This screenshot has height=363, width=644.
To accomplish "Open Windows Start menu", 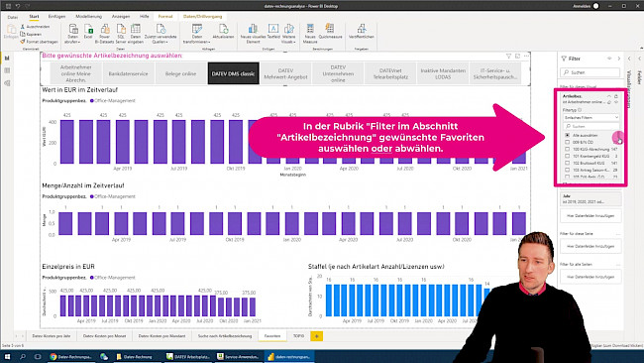I will 7,357.
